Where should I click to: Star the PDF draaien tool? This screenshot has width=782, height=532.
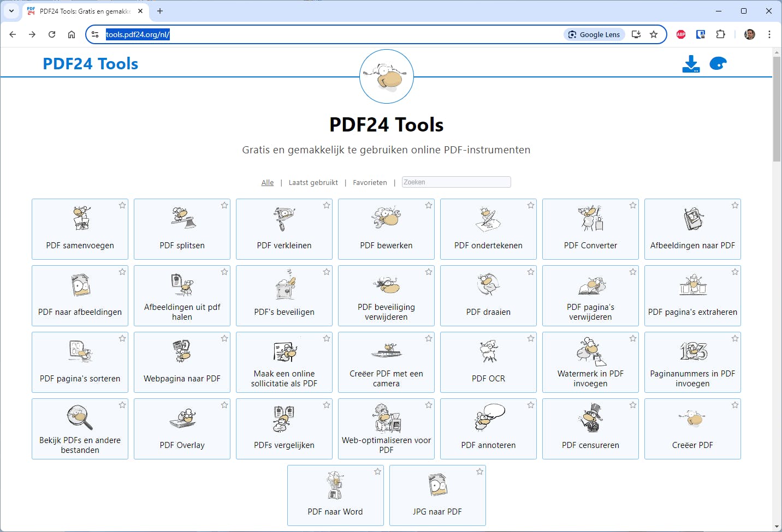(x=531, y=272)
